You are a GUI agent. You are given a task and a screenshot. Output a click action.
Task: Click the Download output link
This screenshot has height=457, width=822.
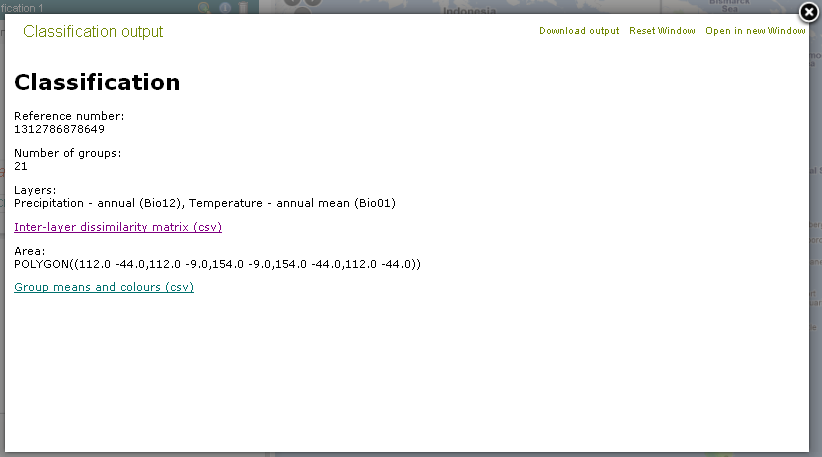579,31
